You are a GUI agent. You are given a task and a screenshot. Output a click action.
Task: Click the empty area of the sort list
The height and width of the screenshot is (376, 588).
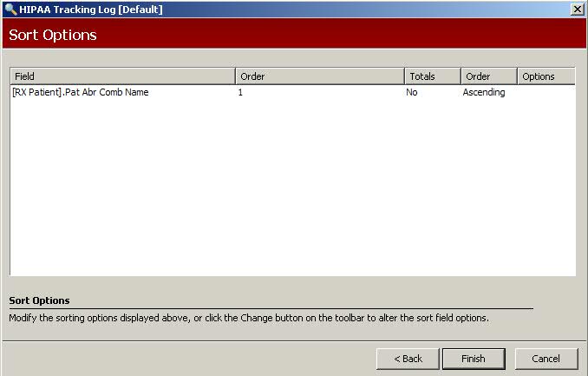point(292,191)
